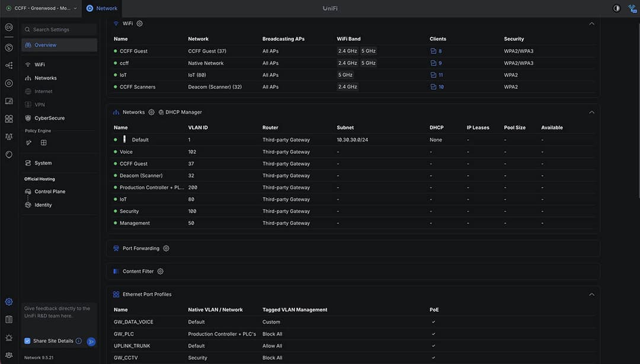The height and width of the screenshot is (364, 640).
Task: Expand the Port Forwarding section
Action: tap(353, 248)
